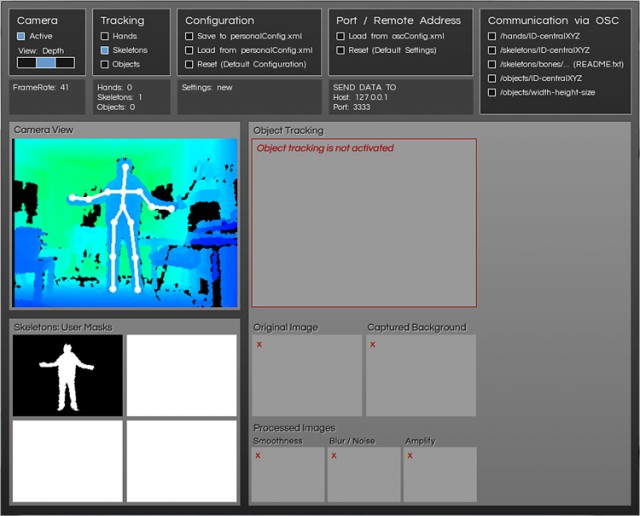Enable Objects tracking checkbox
This screenshot has width=640, height=516.
click(x=105, y=64)
